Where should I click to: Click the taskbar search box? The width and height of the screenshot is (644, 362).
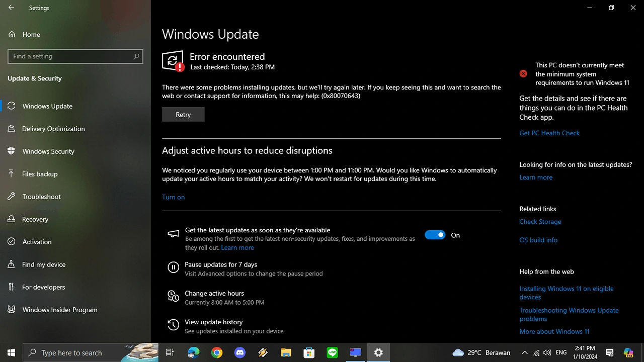tap(91, 352)
